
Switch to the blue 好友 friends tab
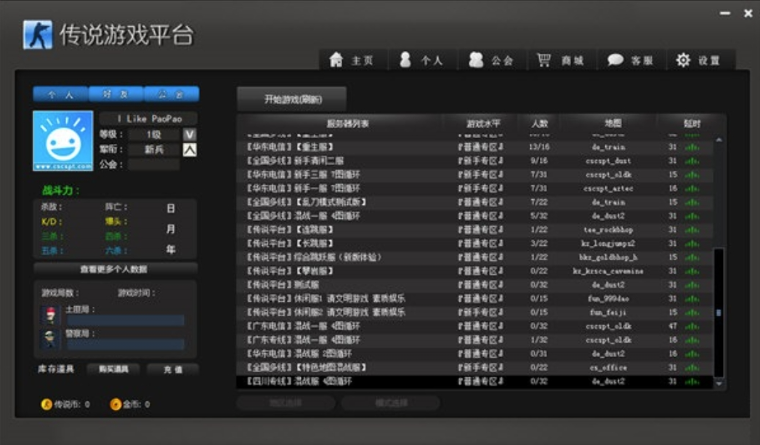coord(116,94)
